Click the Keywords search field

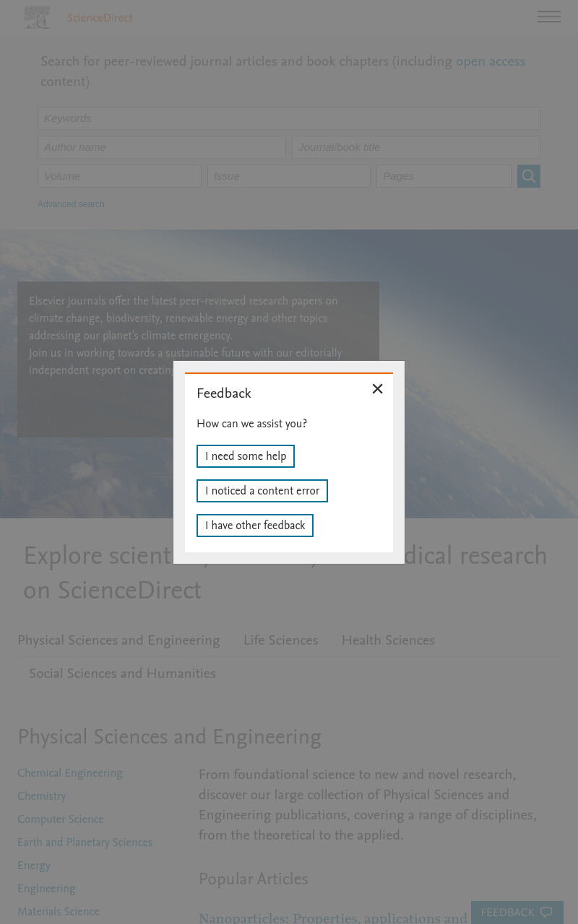pyautogui.click(x=289, y=118)
